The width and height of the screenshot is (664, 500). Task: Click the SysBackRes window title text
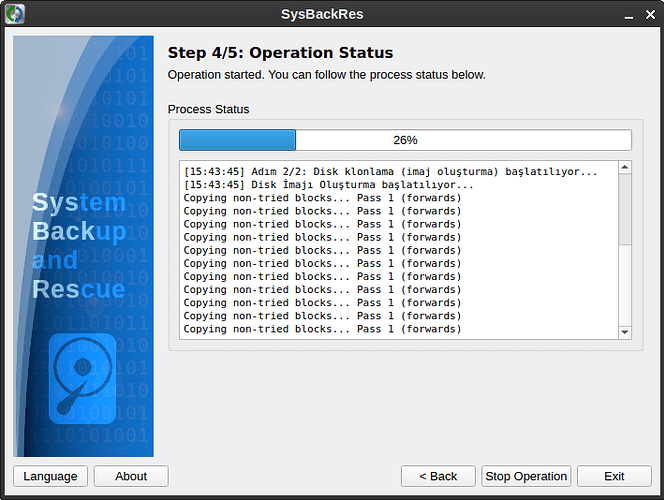331,13
